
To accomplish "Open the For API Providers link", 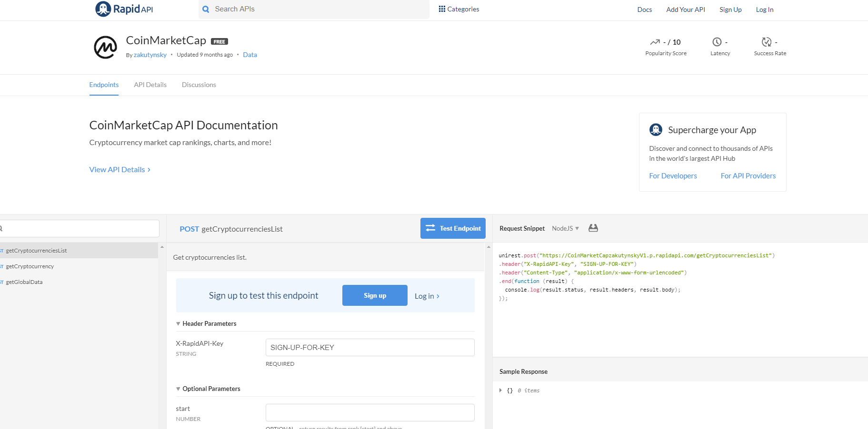I will pos(748,175).
